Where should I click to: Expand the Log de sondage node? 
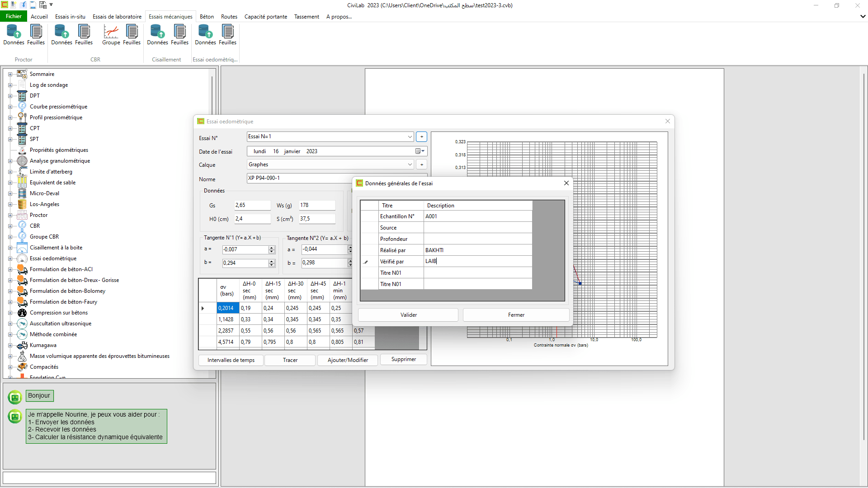[10, 85]
